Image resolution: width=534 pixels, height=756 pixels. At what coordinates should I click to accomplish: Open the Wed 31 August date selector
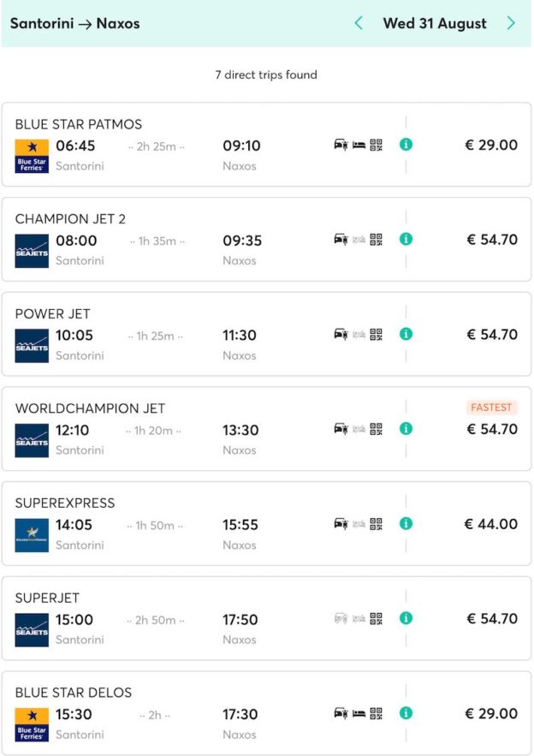click(435, 24)
